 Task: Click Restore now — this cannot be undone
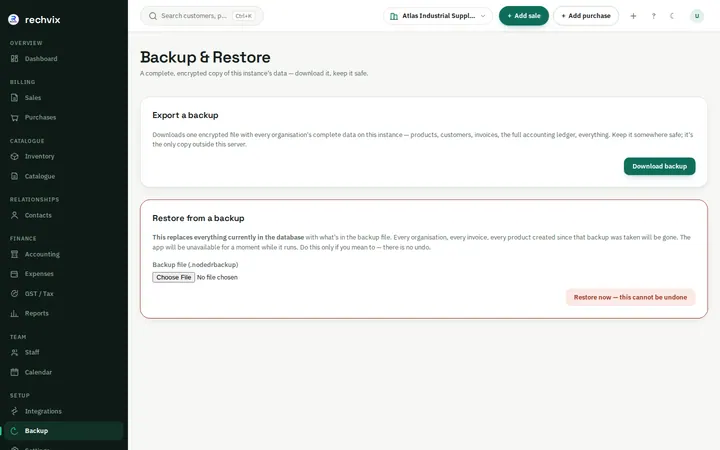pyautogui.click(x=630, y=298)
